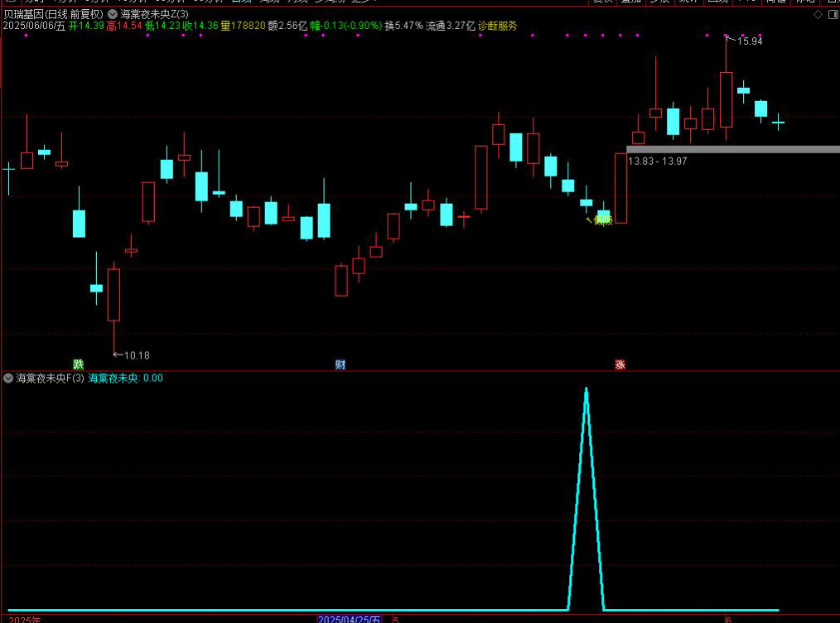Screen dimensions: 840x623
Task: Click the highlighted 2025/04/25 date label
Action: [350, 619]
